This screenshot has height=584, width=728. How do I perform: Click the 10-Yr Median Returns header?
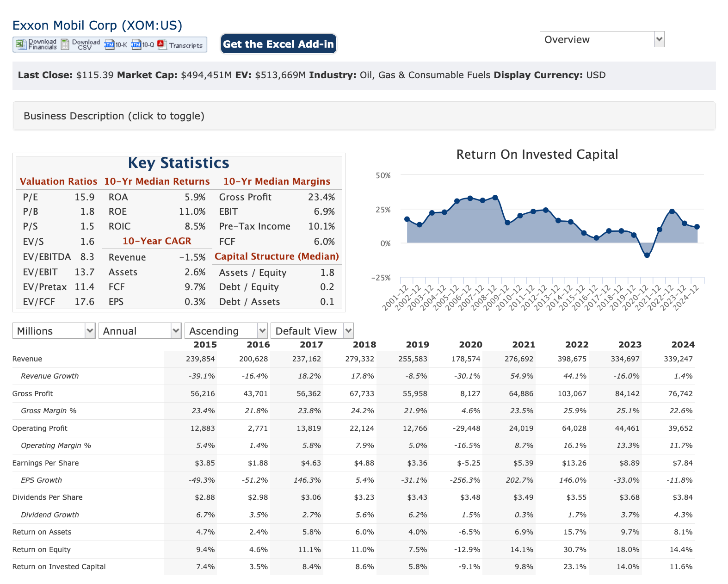pos(157,181)
